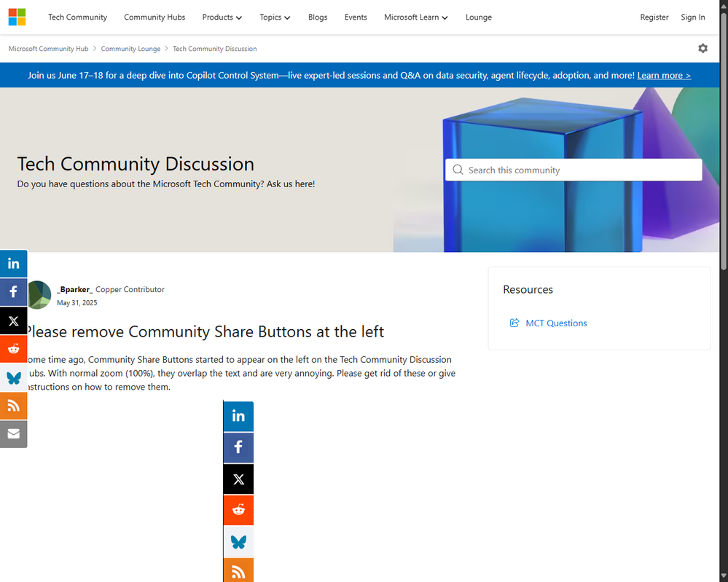This screenshot has width=728, height=582.
Task: Click the vertical scrollbar thumb
Action: [724, 141]
